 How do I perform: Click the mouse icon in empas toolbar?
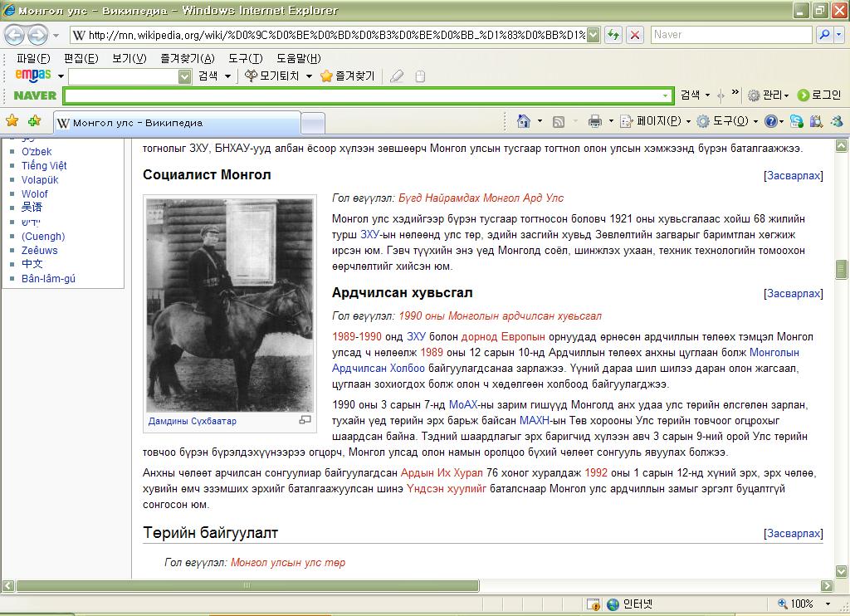pyautogui.click(x=420, y=76)
